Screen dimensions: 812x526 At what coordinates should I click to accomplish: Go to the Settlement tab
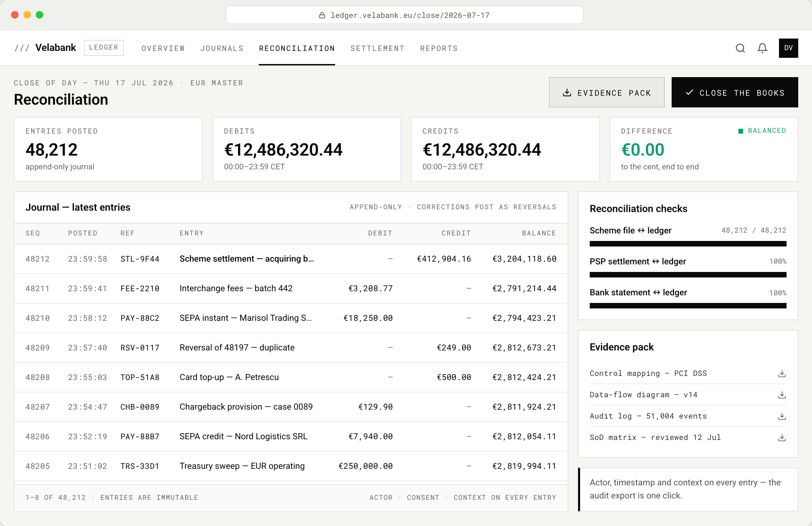pos(377,48)
